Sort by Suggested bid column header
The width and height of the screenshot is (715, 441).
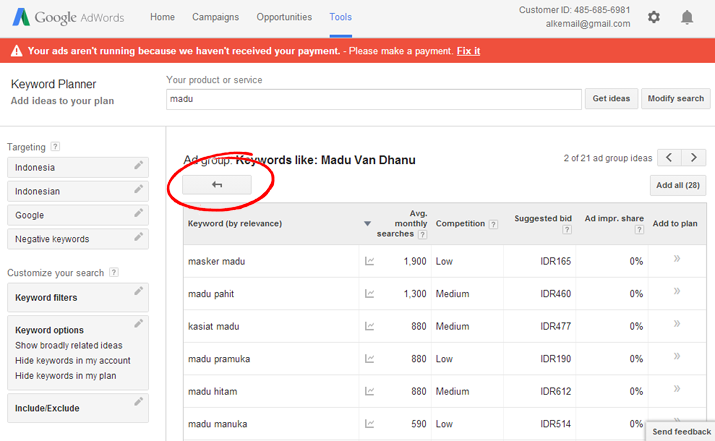pyautogui.click(x=543, y=218)
